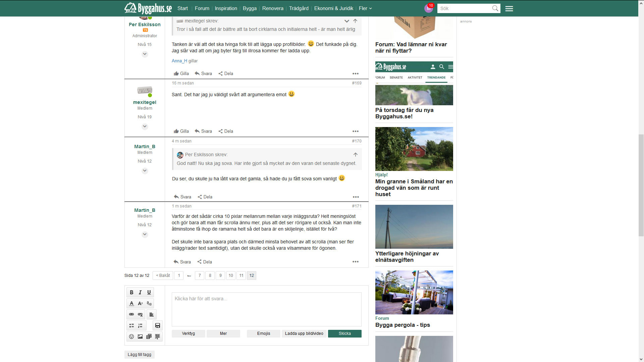Expand Martin_B's user info chevron on post #171

tap(145, 234)
